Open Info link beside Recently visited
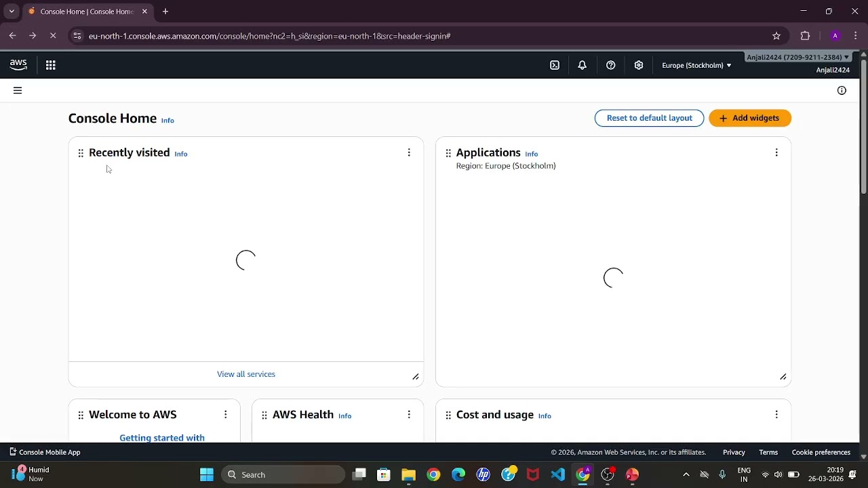Image resolution: width=868 pixels, height=488 pixels. (x=181, y=154)
